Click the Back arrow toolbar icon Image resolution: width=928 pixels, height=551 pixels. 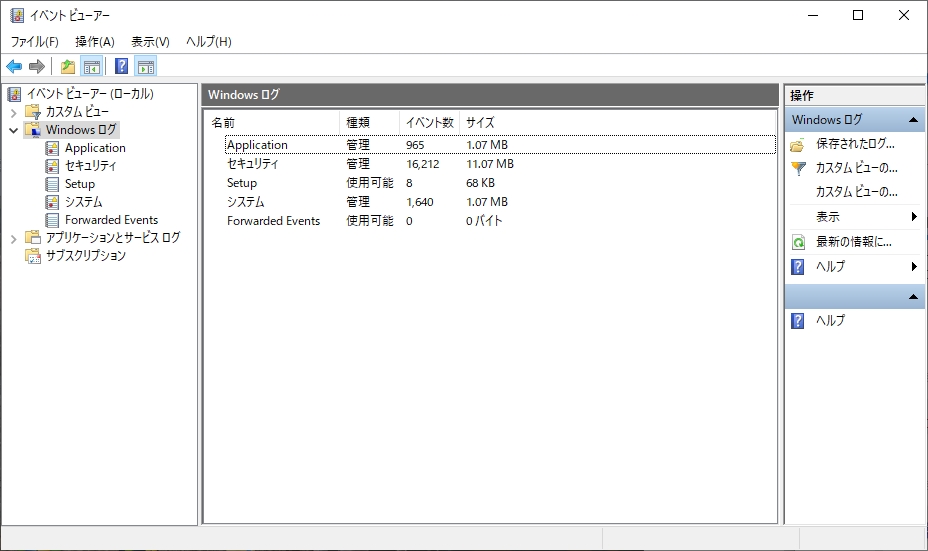[14, 66]
